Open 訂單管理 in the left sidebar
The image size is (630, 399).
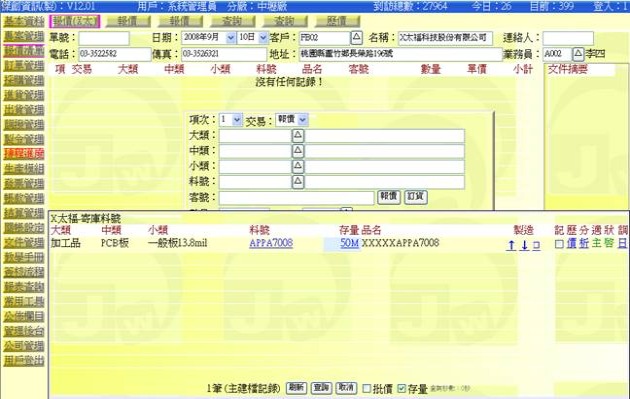pyautogui.click(x=24, y=65)
